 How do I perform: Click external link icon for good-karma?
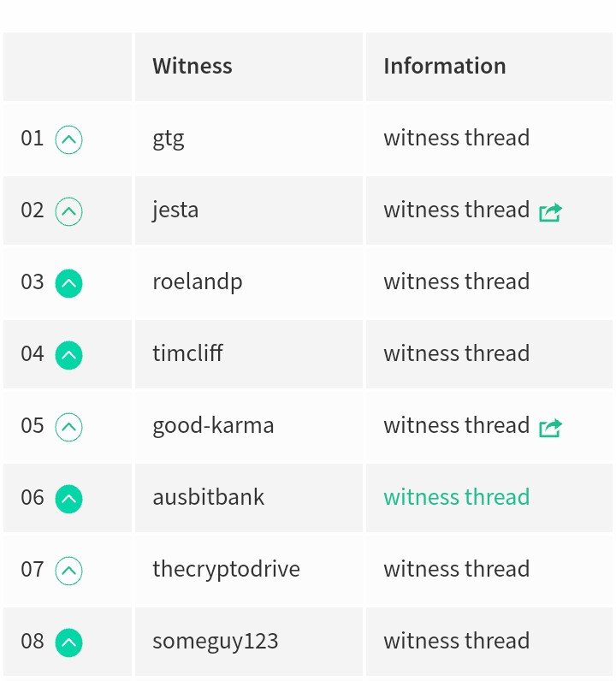(550, 427)
